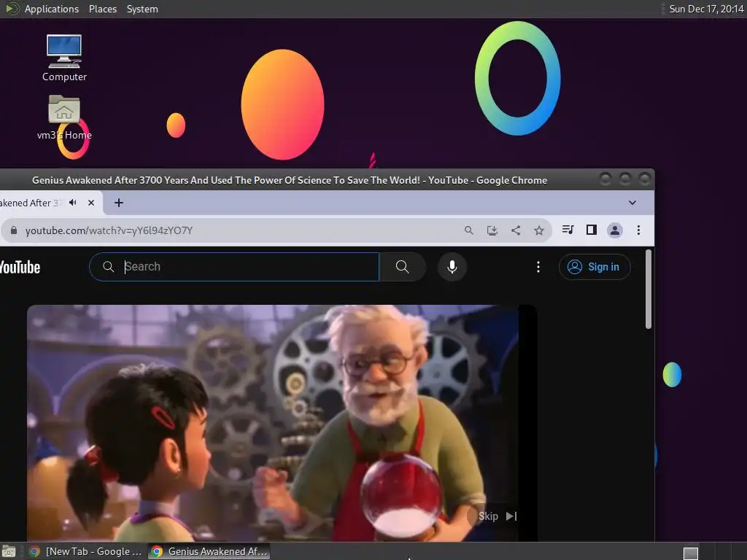
Task: Open vm3's Home folder icon
Action: pos(64,117)
